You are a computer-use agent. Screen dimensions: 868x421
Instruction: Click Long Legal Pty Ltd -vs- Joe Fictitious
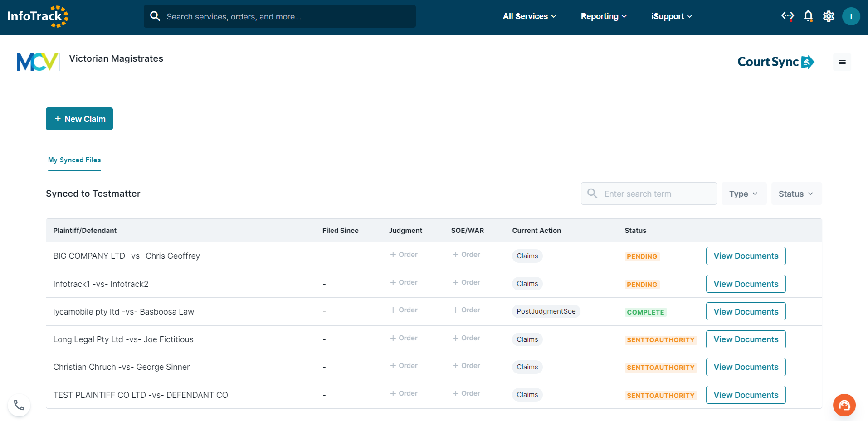[123, 339]
